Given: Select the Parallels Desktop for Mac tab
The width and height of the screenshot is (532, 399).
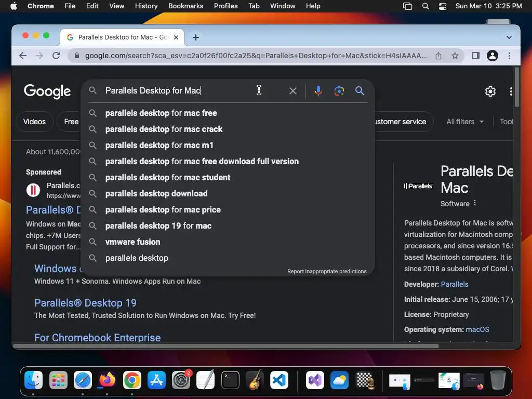Looking at the screenshot, I should point(122,37).
